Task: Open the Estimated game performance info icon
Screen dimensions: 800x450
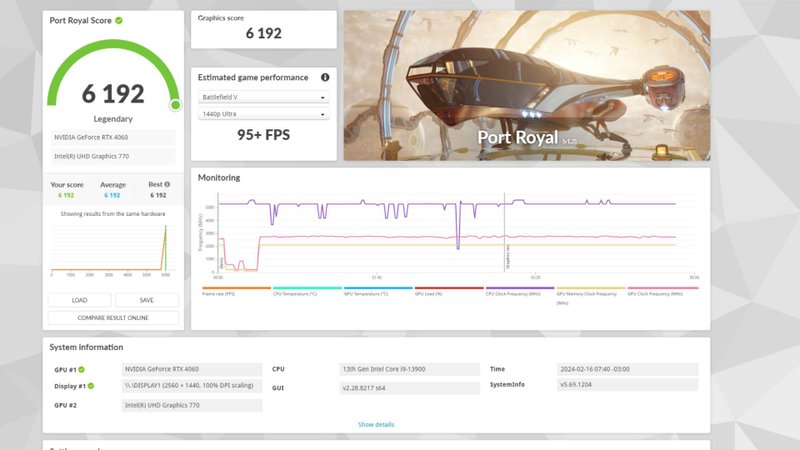Action: click(x=325, y=77)
